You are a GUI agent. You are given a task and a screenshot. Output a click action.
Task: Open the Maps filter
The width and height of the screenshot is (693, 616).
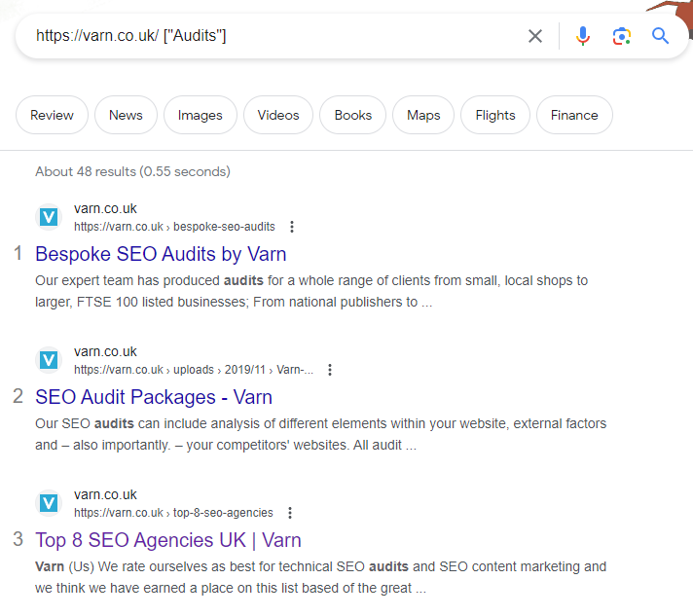click(x=423, y=115)
